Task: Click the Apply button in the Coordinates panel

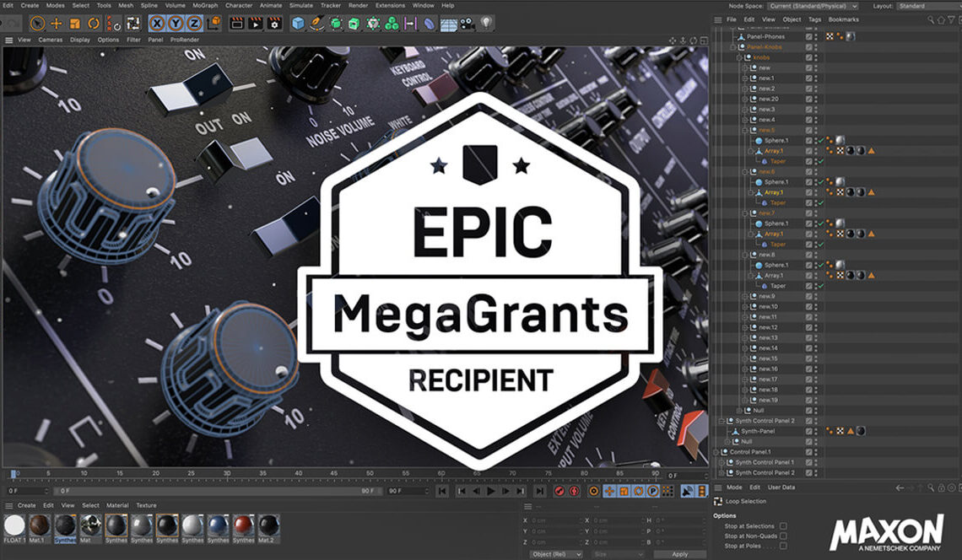Action: [680, 553]
